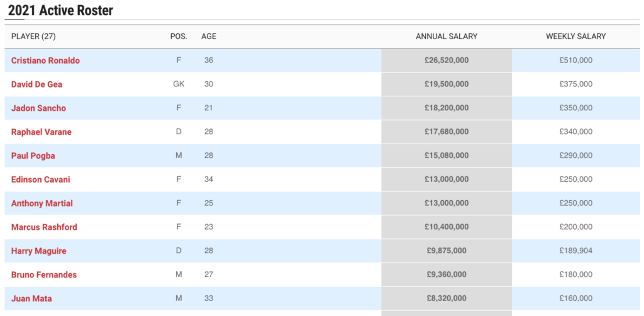Screen dimensions: 644x316
Task: Sort the table by AGE header
Action: [x=209, y=37]
